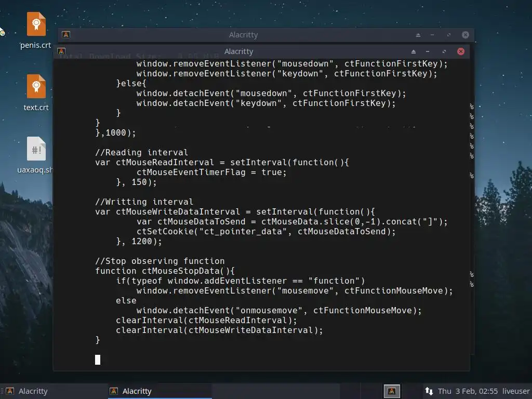This screenshot has width=532, height=399.
Task: Click the terminal block cursor
Action: (98, 360)
